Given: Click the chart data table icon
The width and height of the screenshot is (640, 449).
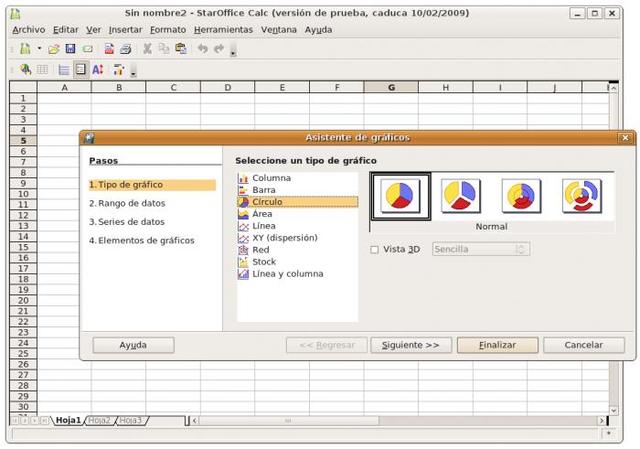Looking at the screenshot, I should [42, 70].
